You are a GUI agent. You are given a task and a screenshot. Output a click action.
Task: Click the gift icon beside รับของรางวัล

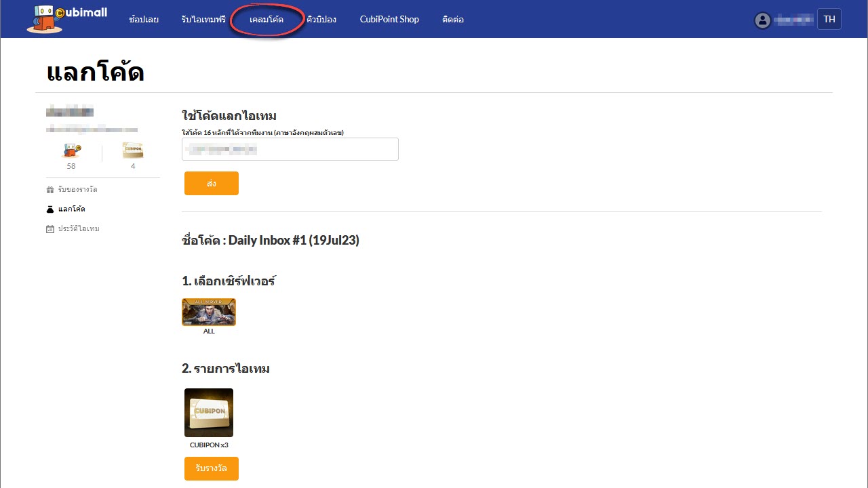(x=50, y=189)
